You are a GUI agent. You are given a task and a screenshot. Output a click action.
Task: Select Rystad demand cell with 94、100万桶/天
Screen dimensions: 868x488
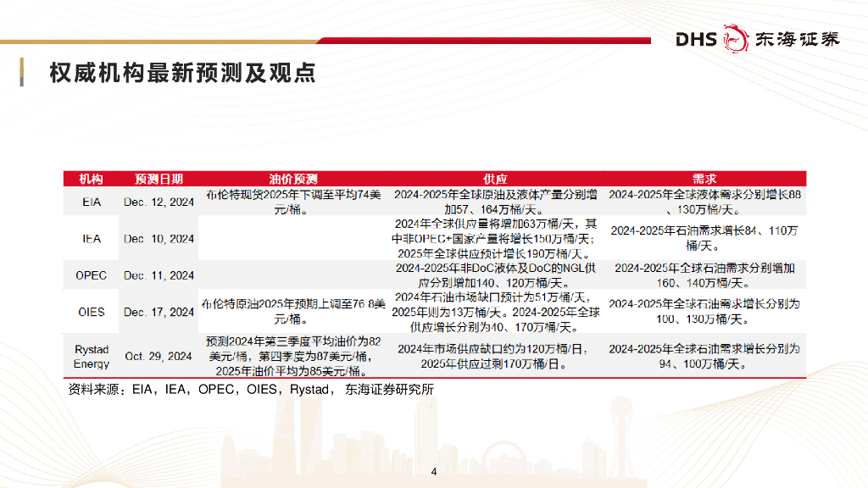click(x=704, y=357)
